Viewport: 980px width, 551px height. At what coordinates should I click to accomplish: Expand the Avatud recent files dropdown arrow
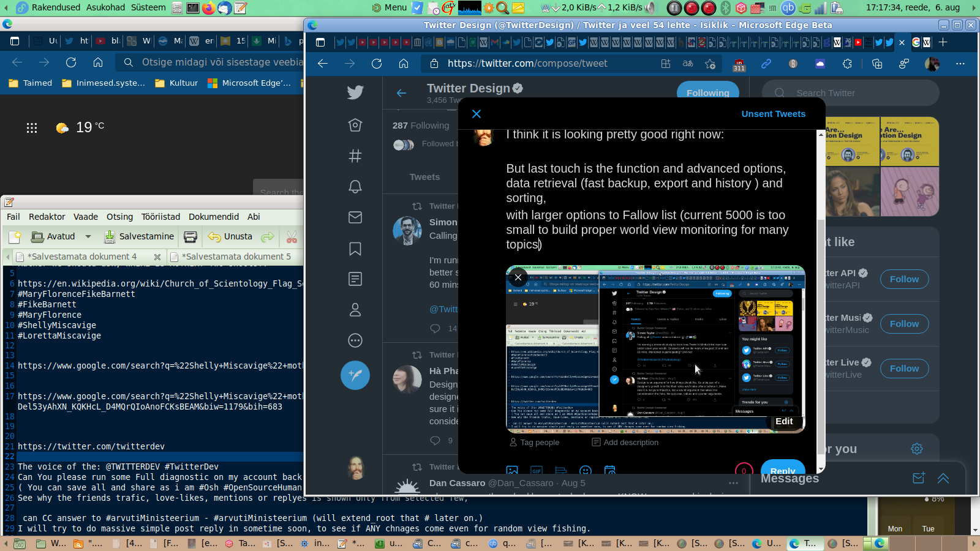click(x=88, y=236)
